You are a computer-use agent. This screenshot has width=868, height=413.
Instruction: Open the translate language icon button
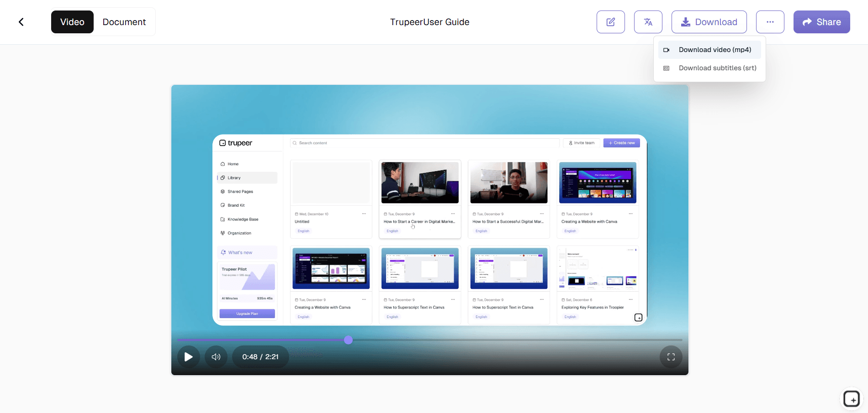click(x=648, y=22)
